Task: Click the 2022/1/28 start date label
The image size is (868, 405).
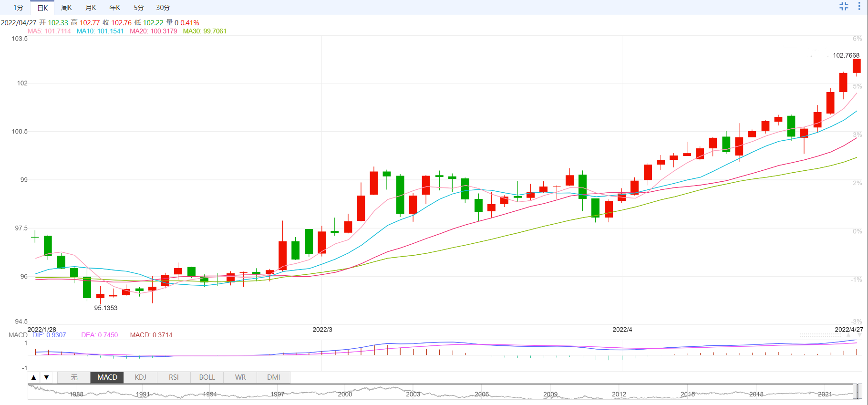Action: pyautogui.click(x=42, y=329)
